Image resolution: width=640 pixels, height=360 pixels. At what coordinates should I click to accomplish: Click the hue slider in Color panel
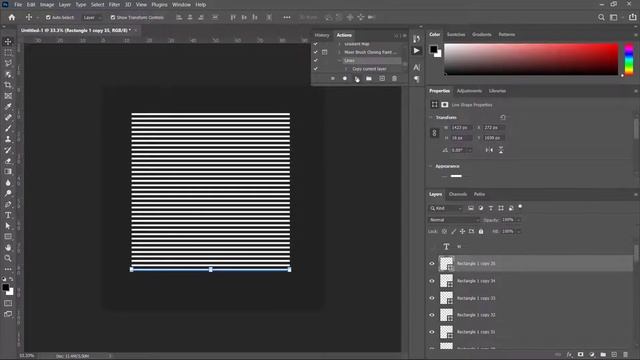(629, 59)
